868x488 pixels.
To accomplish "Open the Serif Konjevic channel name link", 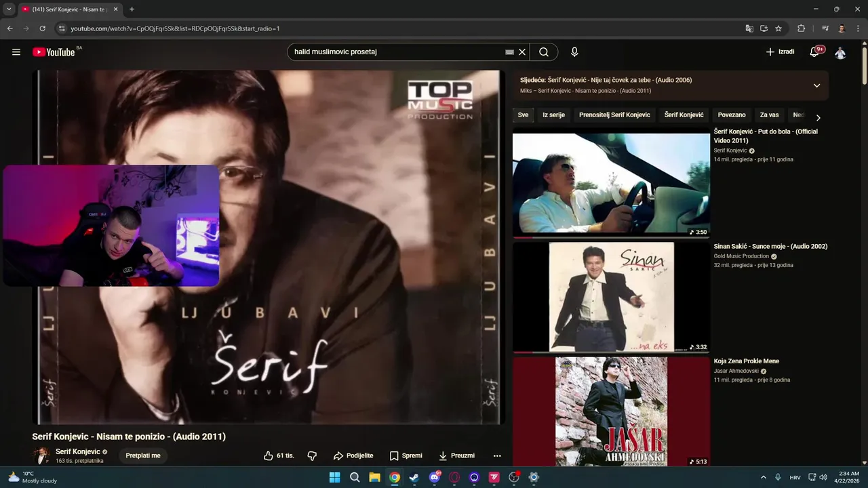I will [x=77, y=451].
